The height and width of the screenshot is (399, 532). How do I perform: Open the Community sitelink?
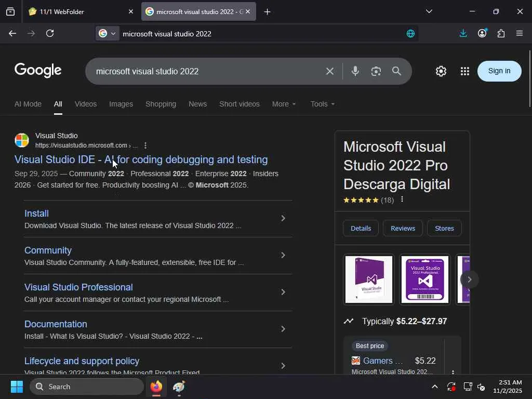point(48,250)
